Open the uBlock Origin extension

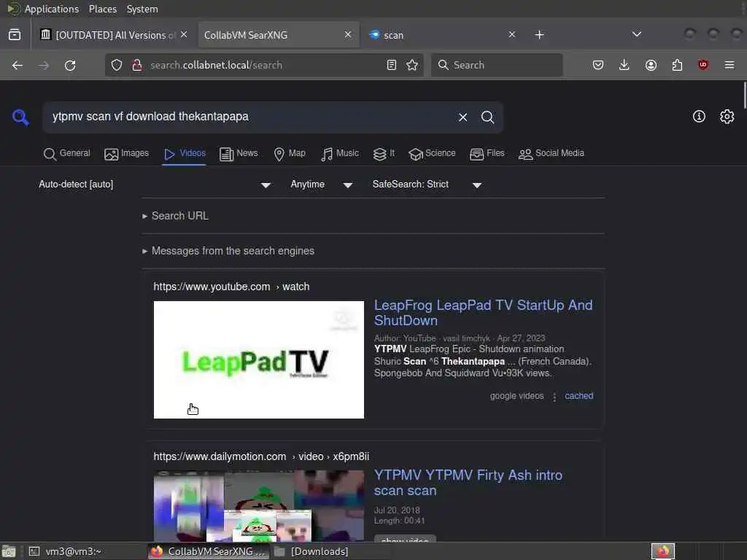click(703, 65)
